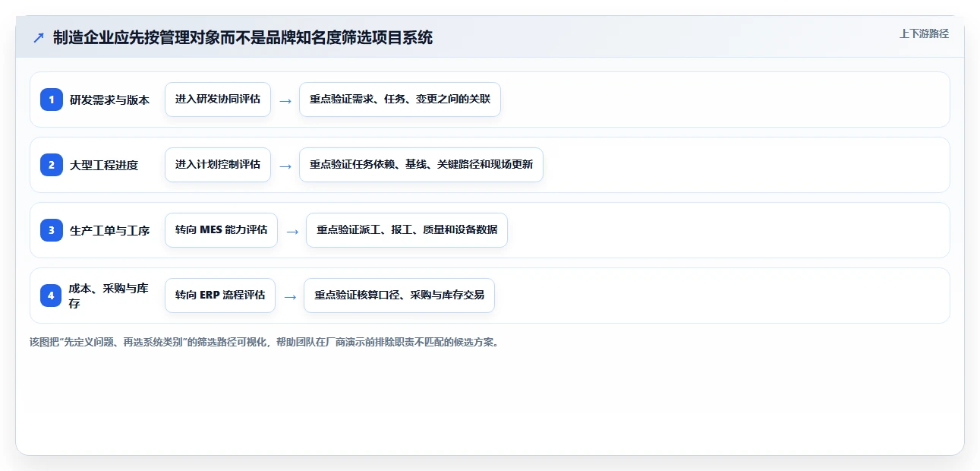Click the diagonal arrow icon beside the title

(x=39, y=38)
